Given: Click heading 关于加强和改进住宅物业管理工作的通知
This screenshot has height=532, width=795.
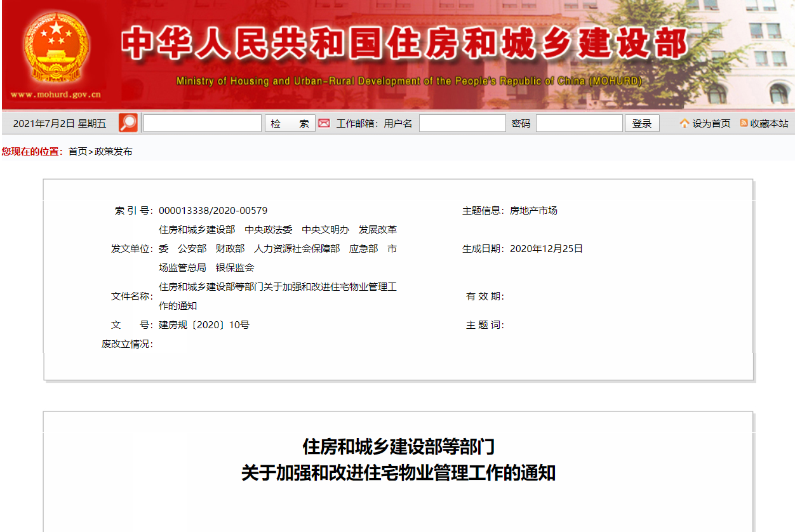Looking at the screenshot, I should [x=398, y=474].
